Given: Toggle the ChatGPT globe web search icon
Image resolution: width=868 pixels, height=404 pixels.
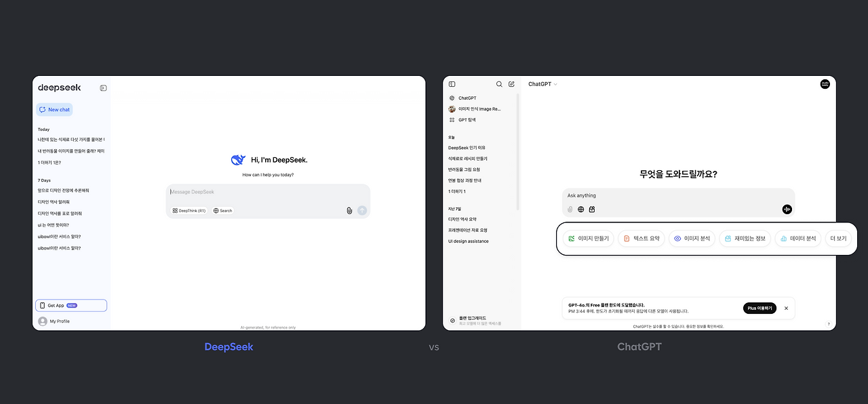Looking at the screenshot, I should [x=580, y=209].
